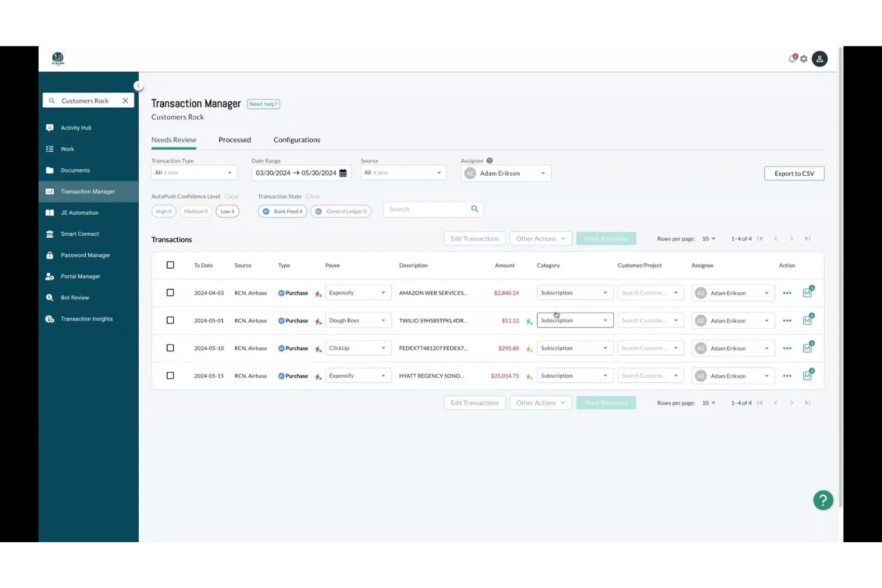Check the select-all transactions checkbox
Screen dimensions: 882x588
(170, 265)
